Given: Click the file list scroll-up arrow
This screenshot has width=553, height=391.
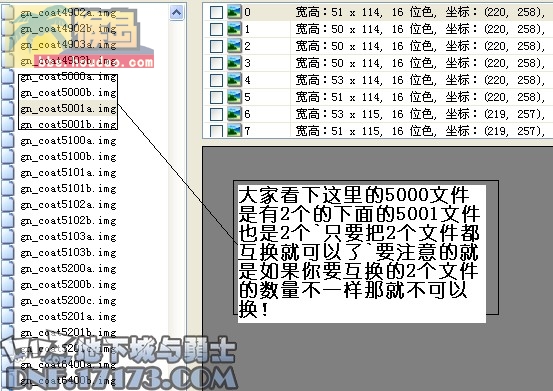Looking at the screenshot, I should tap(176, 13).
